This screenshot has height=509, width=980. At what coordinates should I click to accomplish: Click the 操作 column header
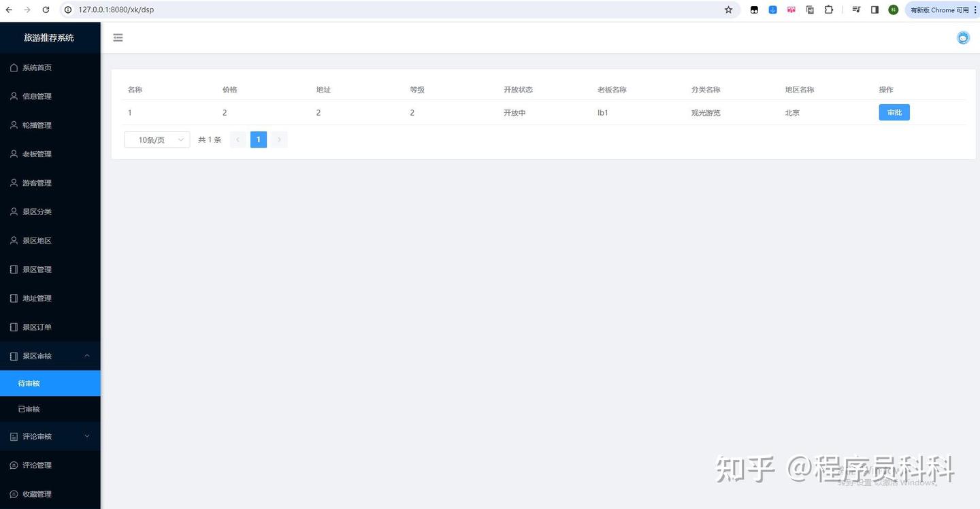pyautogui.click(x=886, y=90)
